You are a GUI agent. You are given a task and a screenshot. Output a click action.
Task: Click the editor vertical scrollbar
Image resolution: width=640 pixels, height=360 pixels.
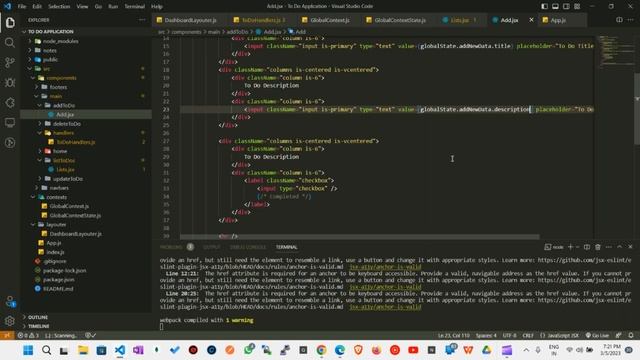pyautogui.click(x=637, y=109)
